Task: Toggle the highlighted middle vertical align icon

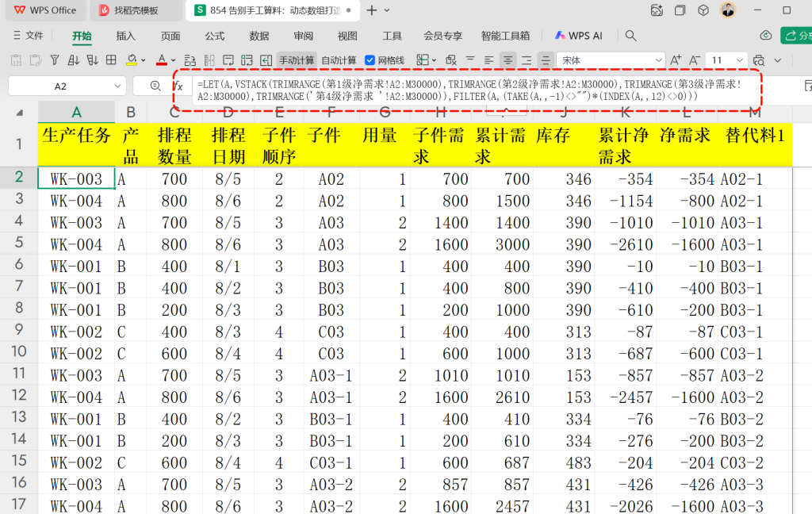Action: click(x=546, y=60)
